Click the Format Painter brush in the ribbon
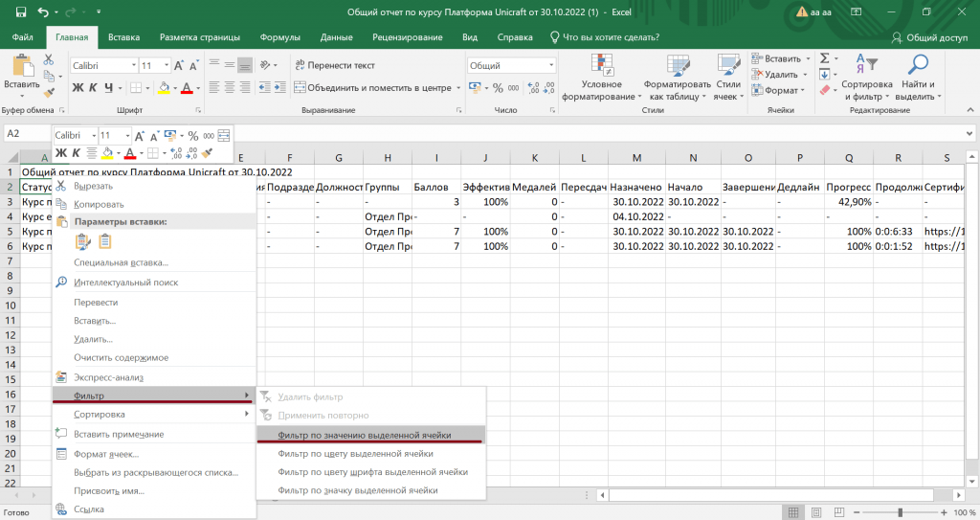The height and width of the screenshot is (520, 980). click(49, 93)
